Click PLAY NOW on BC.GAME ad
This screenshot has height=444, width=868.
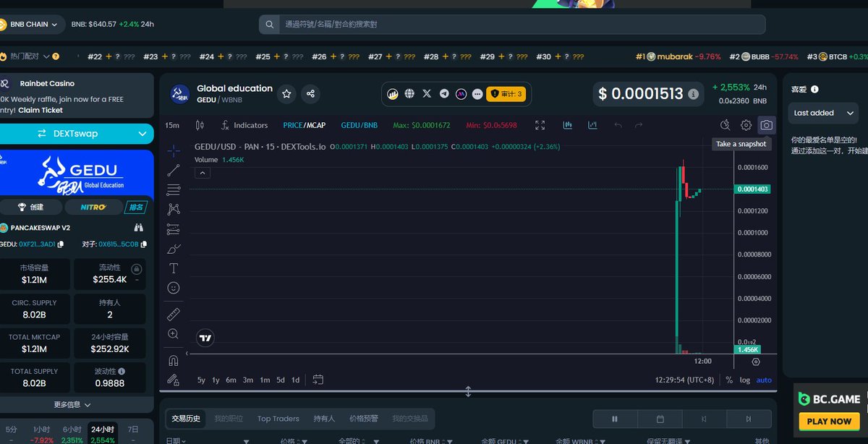[x=829, y=421]
